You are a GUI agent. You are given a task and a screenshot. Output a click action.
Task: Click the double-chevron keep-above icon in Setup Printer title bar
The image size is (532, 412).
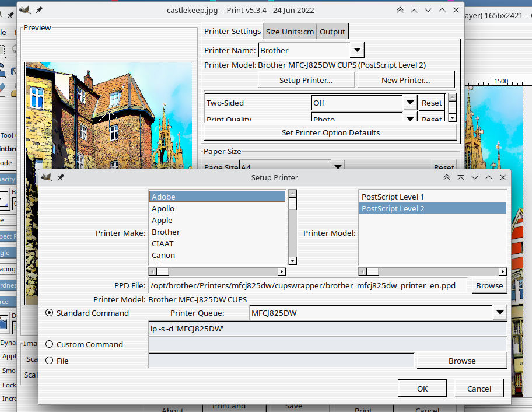(x=447, y=177)
